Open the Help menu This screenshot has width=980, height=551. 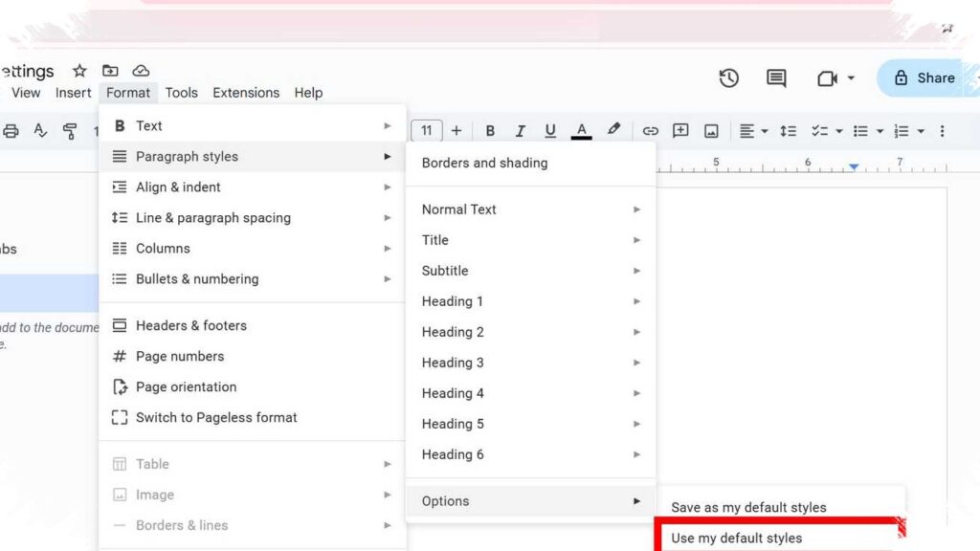point(308,93)
